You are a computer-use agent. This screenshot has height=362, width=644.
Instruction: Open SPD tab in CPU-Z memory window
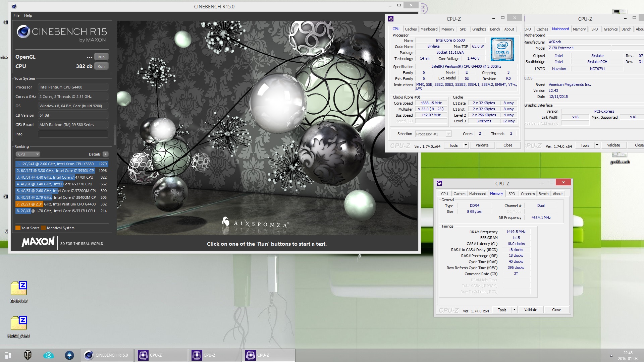point(512,194)
